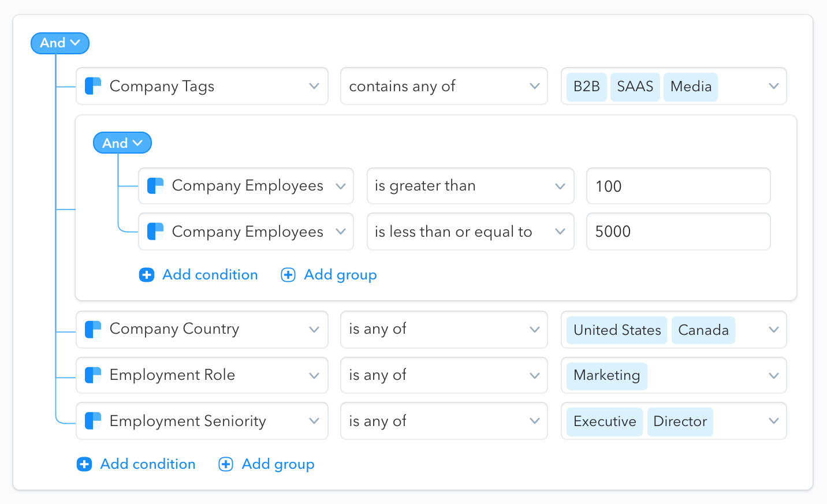Viewport: 827px width, 504px height.
Task: Edit the value field containing 5000
Action: pos(679,232)
